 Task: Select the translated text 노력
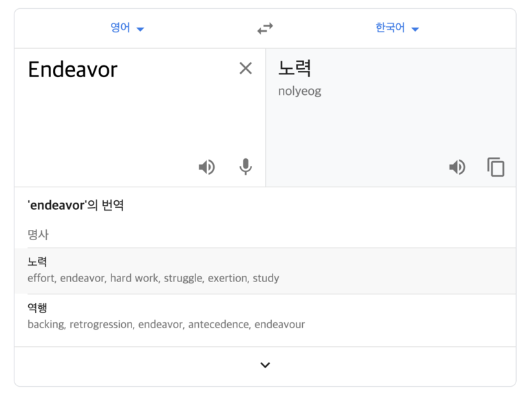point(295,68)
